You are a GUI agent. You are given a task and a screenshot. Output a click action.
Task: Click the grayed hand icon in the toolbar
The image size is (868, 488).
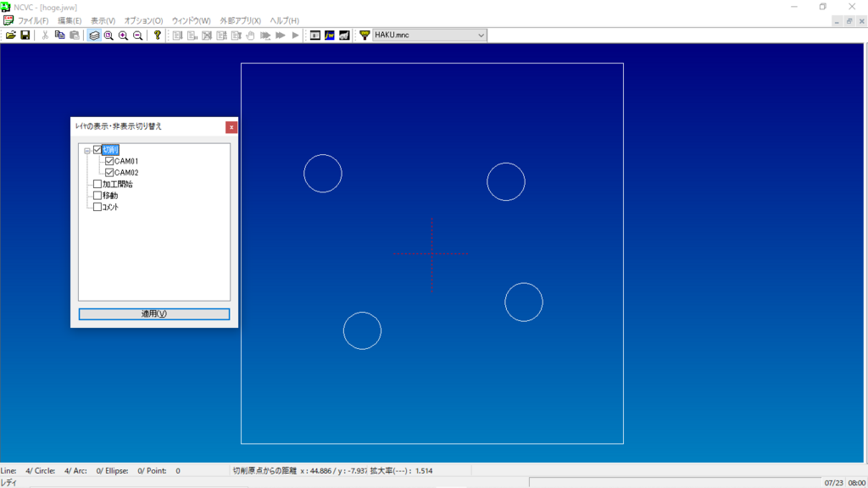(x=250, y=35)
